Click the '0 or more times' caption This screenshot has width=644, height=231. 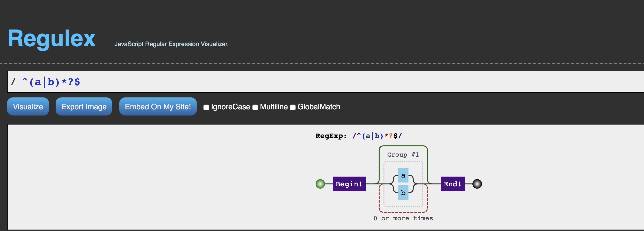click(403, 218)
